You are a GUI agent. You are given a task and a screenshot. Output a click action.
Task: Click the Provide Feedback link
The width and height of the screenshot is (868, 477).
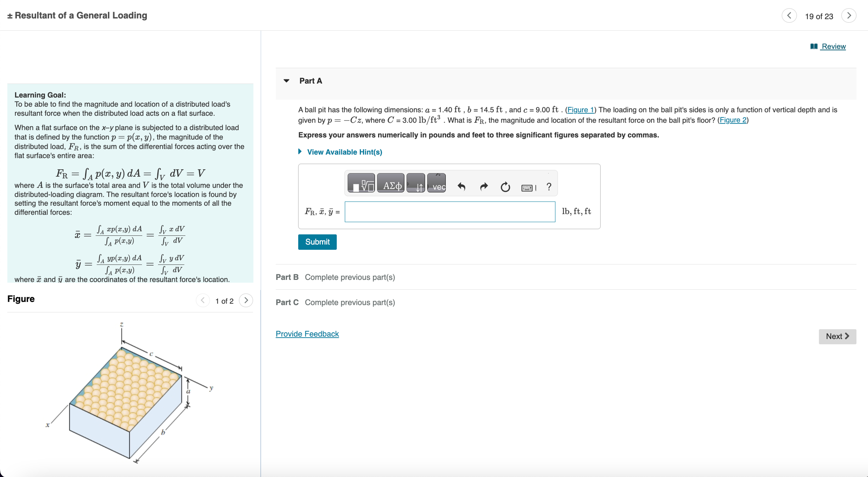click(x=307, y=334)
